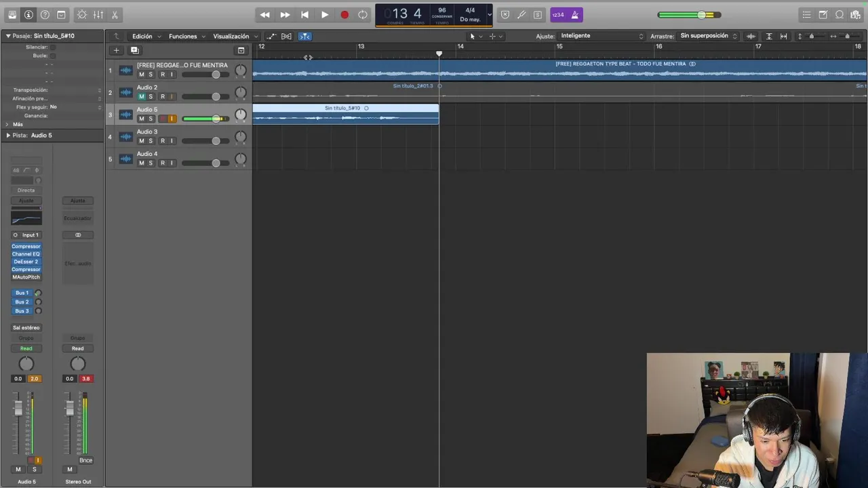The width and height of the screenshot is (868, 488).
Task: Open the Input 1 input slot
Action: 30,235
